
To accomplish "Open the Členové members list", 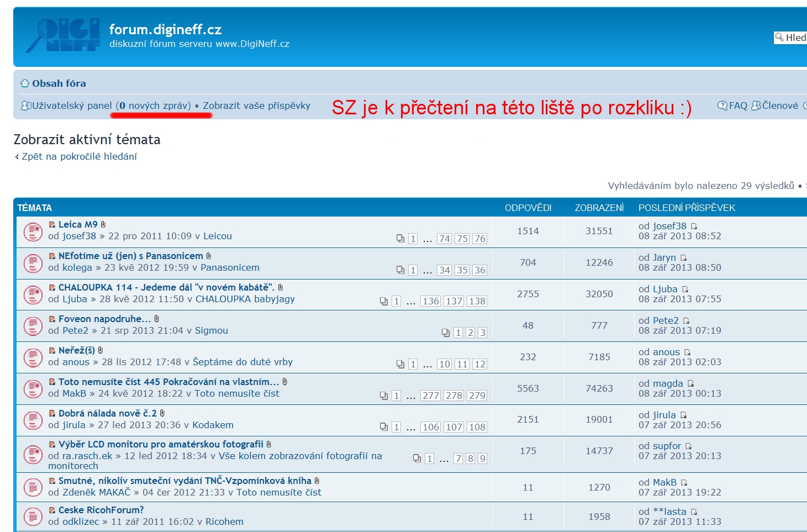I will (x=779, y=106).
